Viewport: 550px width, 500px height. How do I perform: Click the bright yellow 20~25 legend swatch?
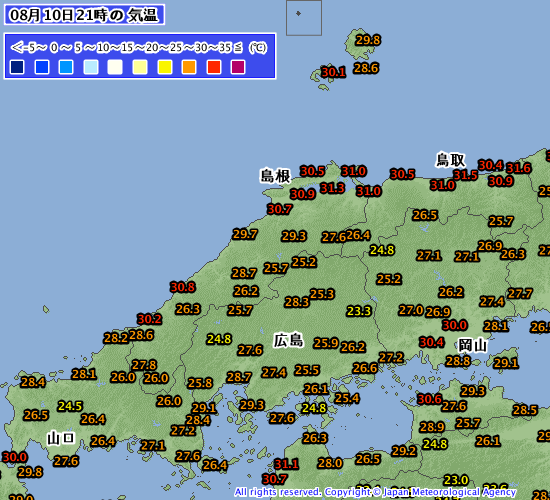click(x=165, y=67)
